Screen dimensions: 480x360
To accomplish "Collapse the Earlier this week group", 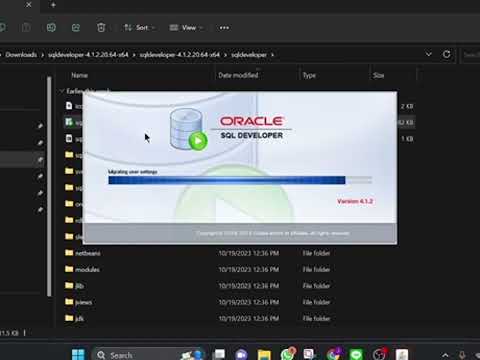I will (x=61, y=91).
